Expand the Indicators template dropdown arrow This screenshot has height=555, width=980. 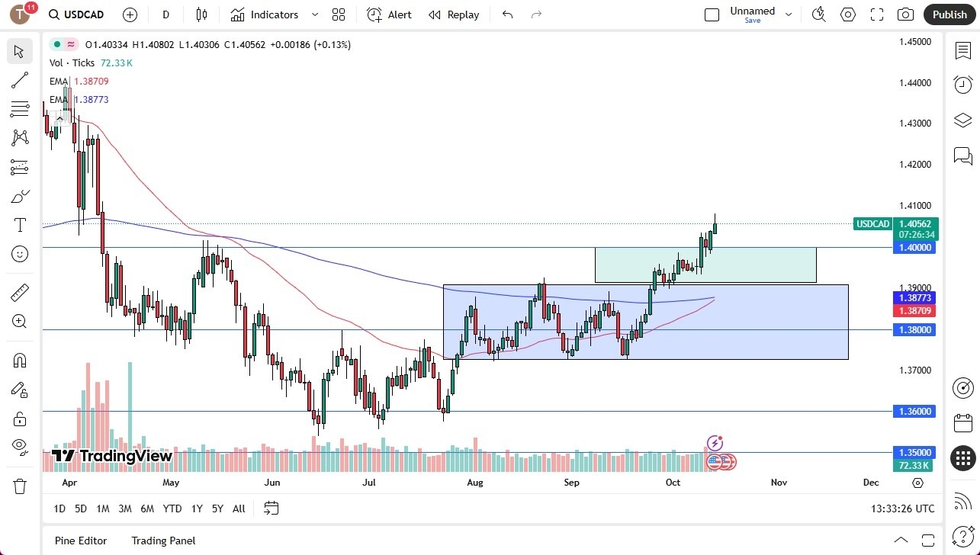[314, 14]
